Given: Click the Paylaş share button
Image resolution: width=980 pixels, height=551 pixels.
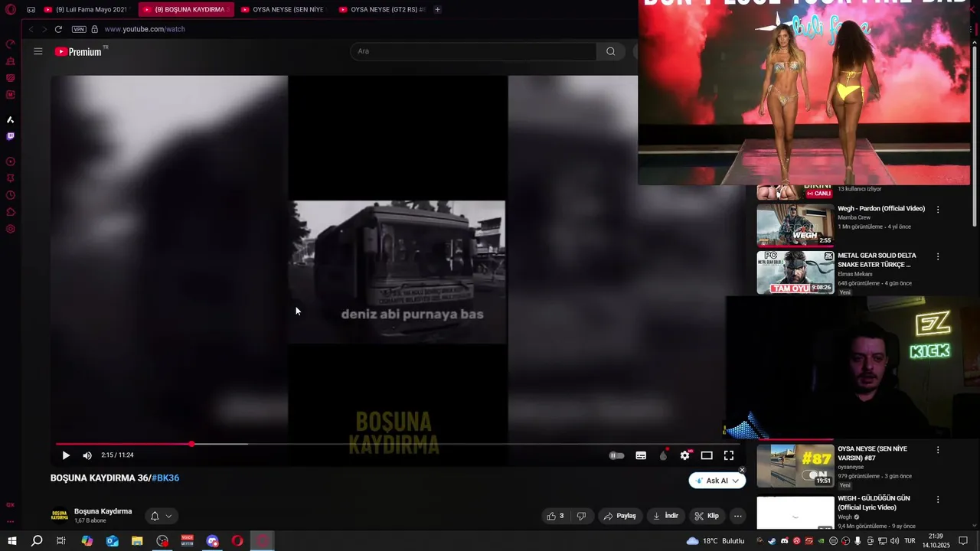Looking at the screenshot, I should 620,516.
